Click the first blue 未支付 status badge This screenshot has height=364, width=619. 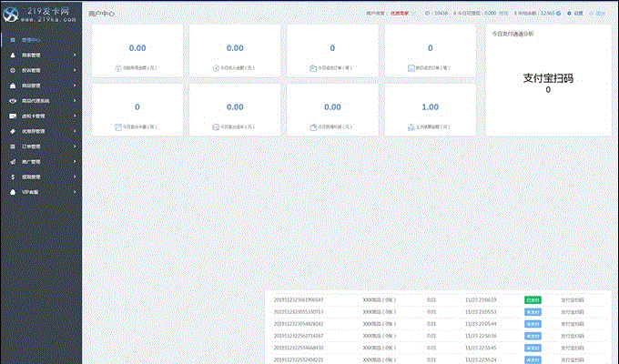coord(533,311)
